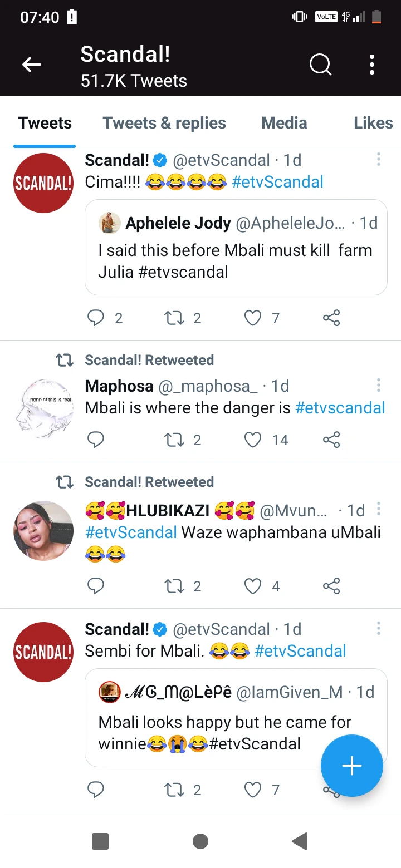Viewport: 401px width, 868px height.
Task: Share Maphosa's tweet
Action: coord(331,440)
